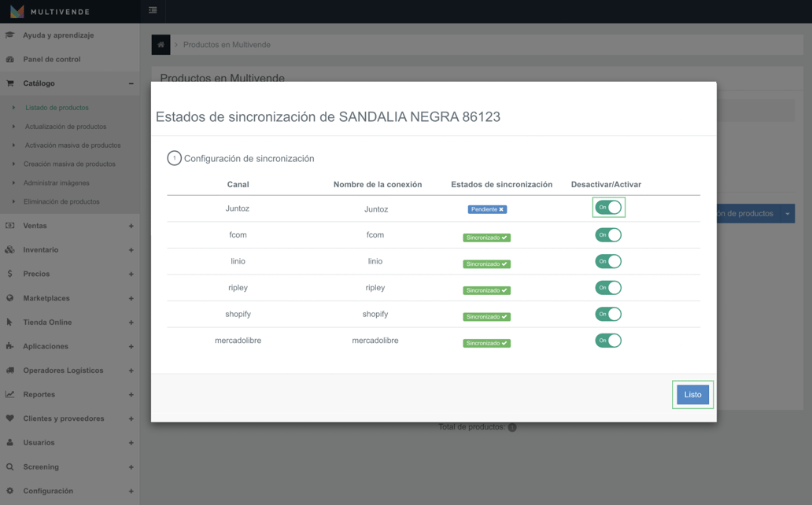
Task: Click the Reportes chart icon
Action: coord(10,394)
